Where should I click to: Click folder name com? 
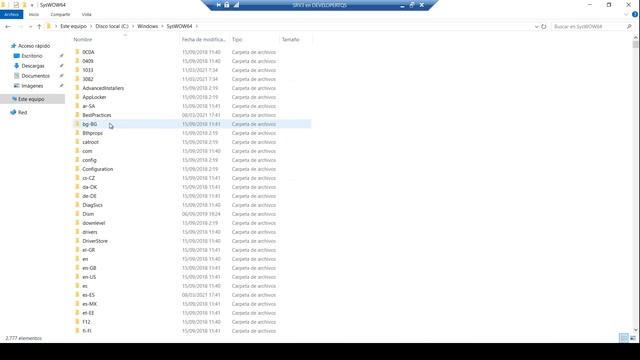point(87,151)
